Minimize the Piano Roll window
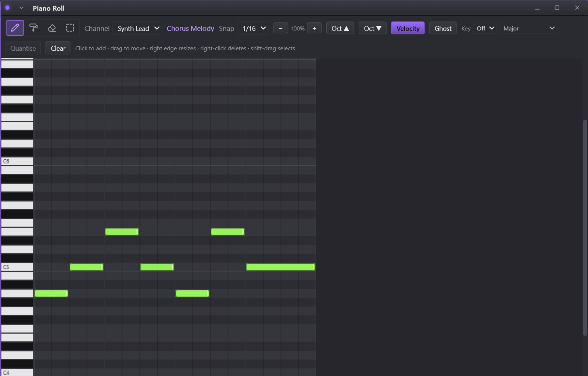This screenshot has width=588, height=376. tap(537, 8)
